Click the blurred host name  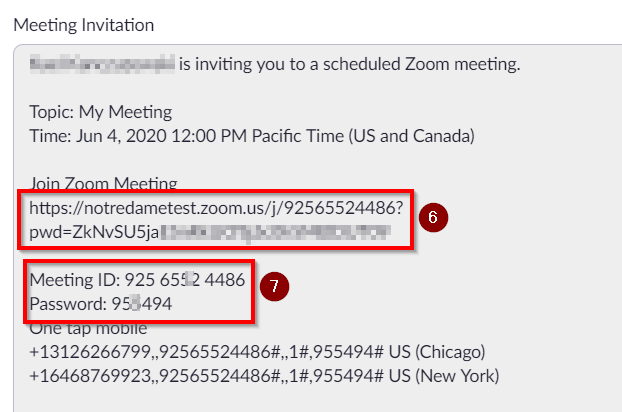(102, 64)
